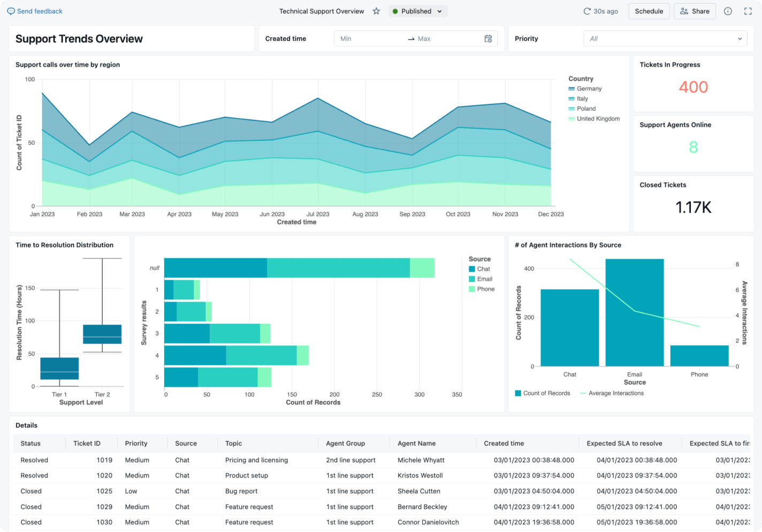Image resolution: width=762 pixels, height=532 pixels.
Task: Click the people icon on the Share button
Action: [x=684, y=11]
